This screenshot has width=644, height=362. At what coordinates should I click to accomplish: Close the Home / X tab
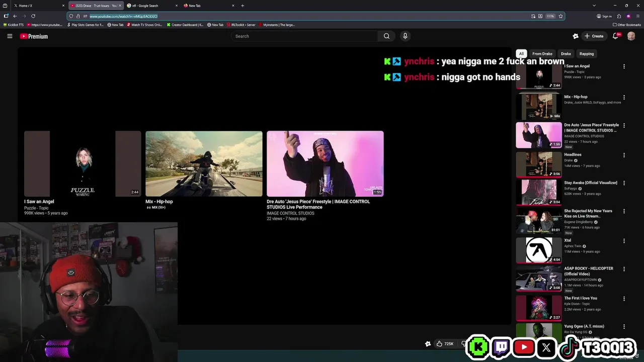(x=63, y=6)
